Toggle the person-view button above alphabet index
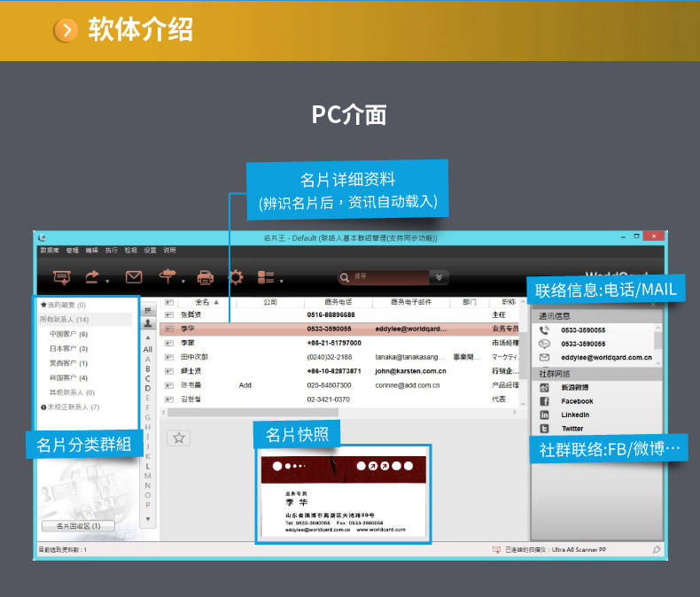This screenshot has height=597, width=700. click(x=148, y=323)
